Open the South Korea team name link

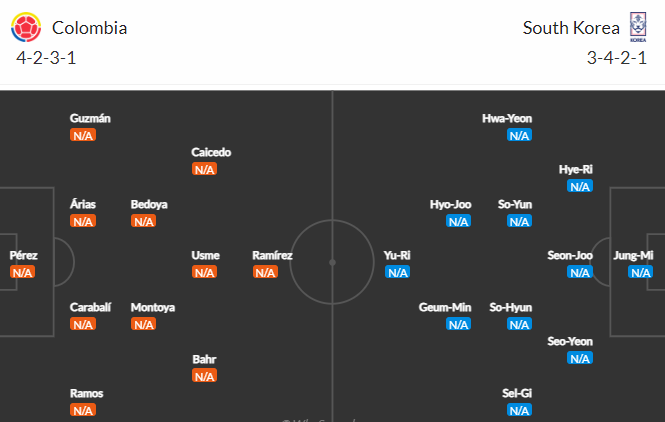(571, 28)
